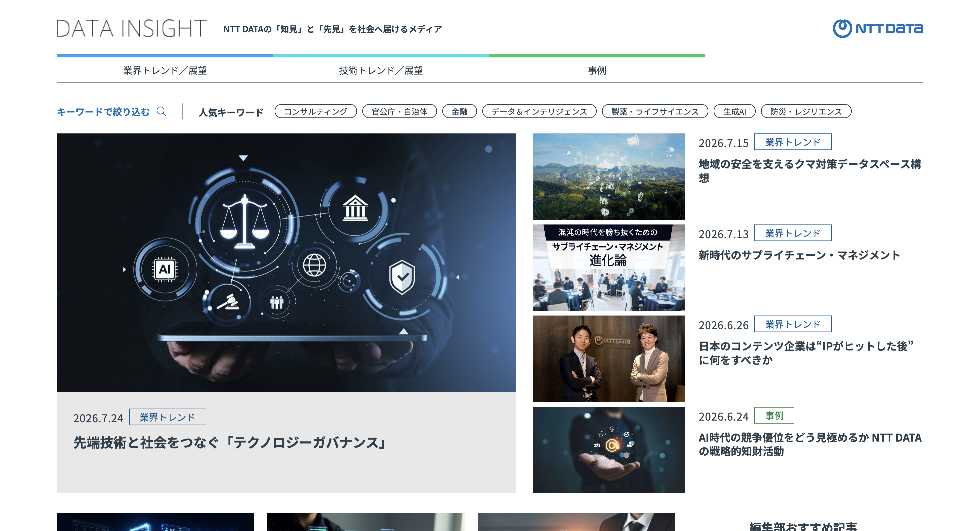This screenshot has height=531, width=980.
Task: Open the mountain landscape article thumbnail
Action: pos(609,176)
